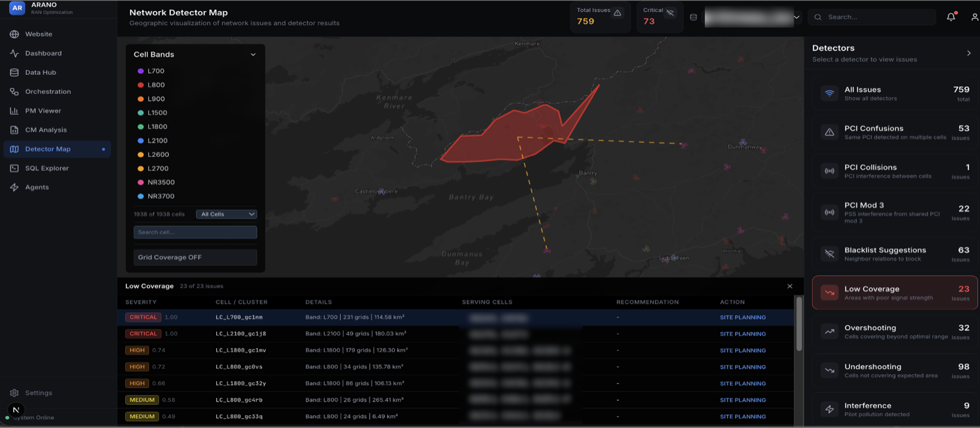Open the Orchestration sidebar icon

pos(14,92)
